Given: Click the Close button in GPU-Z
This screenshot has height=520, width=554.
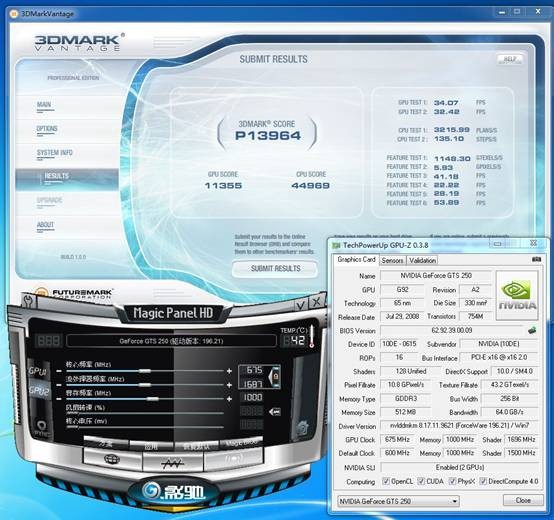Looking at the screenshot, I should pos(523,500).
